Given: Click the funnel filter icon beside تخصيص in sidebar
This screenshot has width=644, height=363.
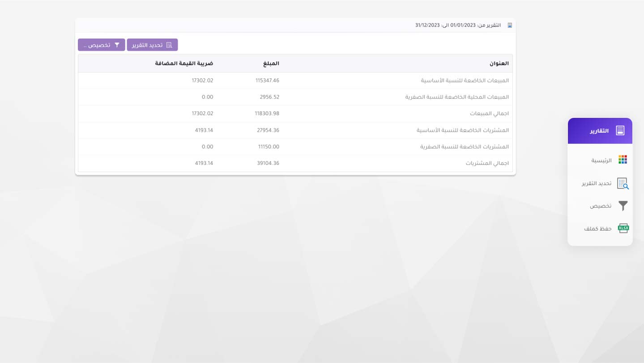Looking at the screenshot, I should [x=624, y=205].
